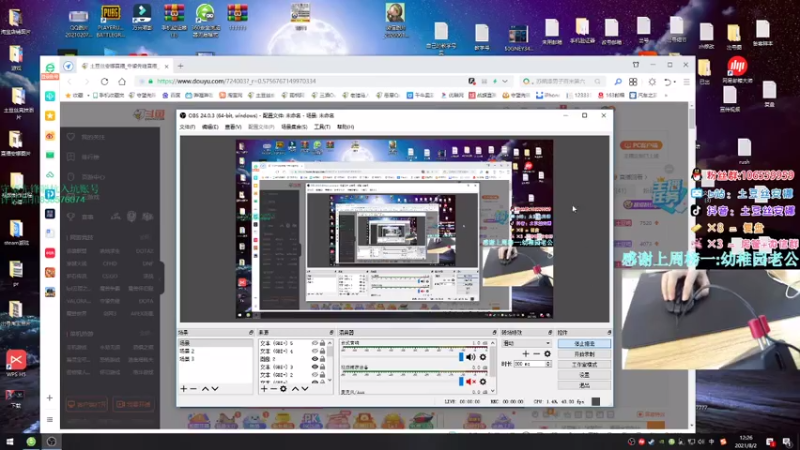Add a scene transition with plus icon
Viewport: 800px width, 450px height.
526,354
